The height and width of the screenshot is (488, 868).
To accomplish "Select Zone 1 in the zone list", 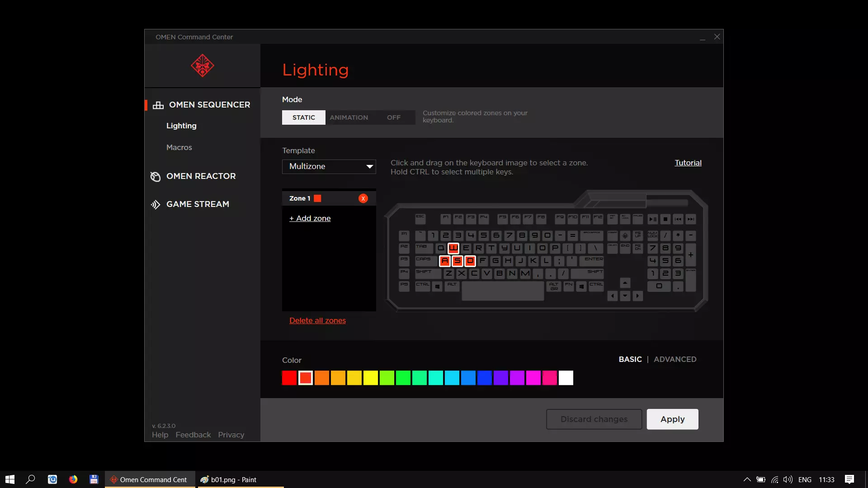I will coord(329,198).
